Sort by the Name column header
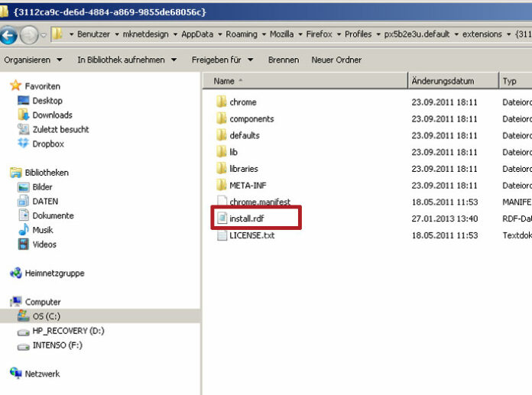 (x=305, y=81)
